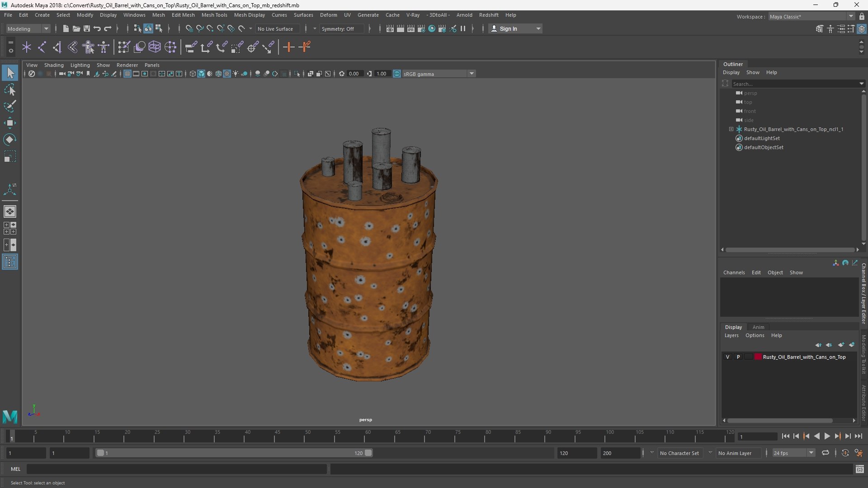The image size is (868, 488).
Task: Click the Redo arrow icon
Action: [108, 28]
